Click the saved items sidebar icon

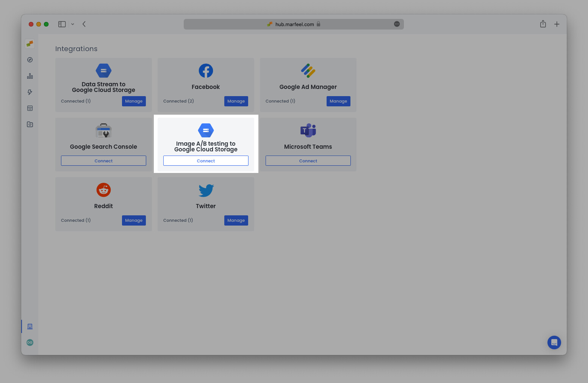tap(30, 124)
